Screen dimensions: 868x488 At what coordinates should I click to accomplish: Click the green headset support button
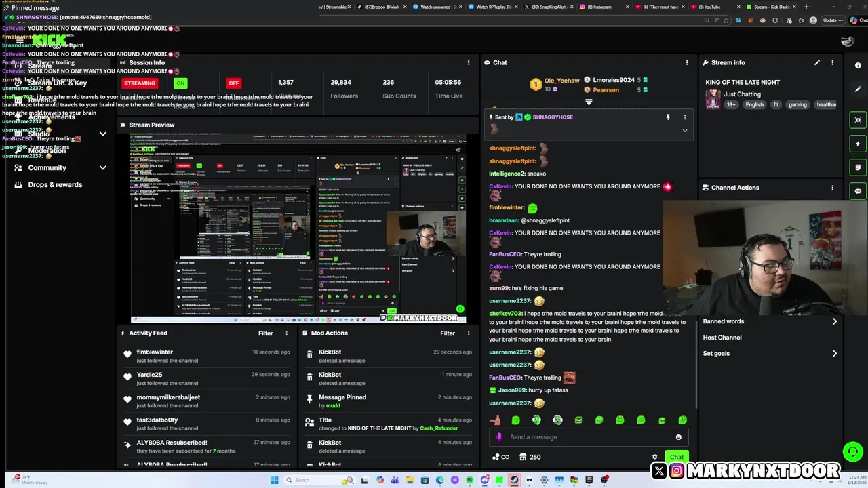coord(852,451)
